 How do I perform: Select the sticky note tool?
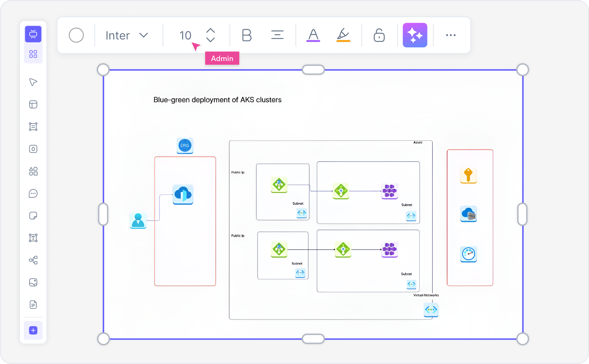33,216
